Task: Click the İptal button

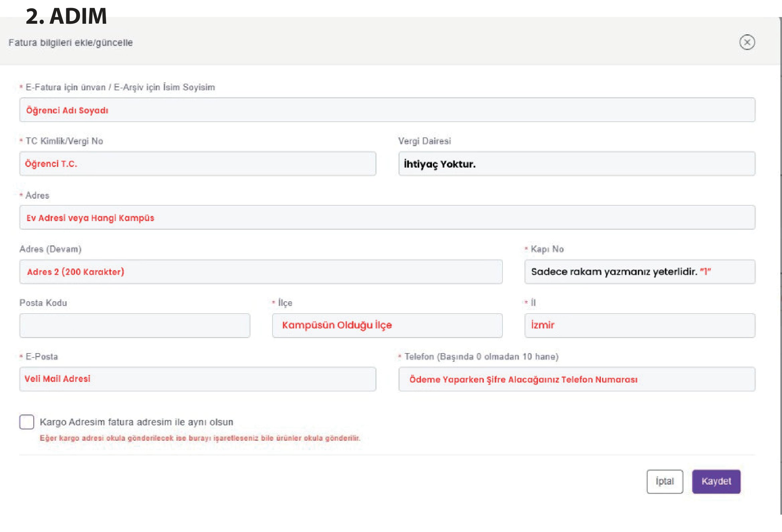Action: coord(665,481)
